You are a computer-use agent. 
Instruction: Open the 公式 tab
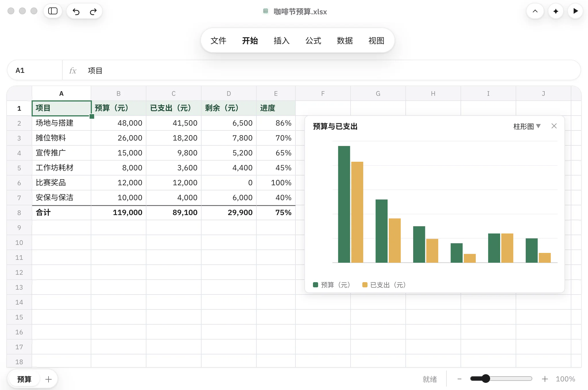(x=313, y=41)
